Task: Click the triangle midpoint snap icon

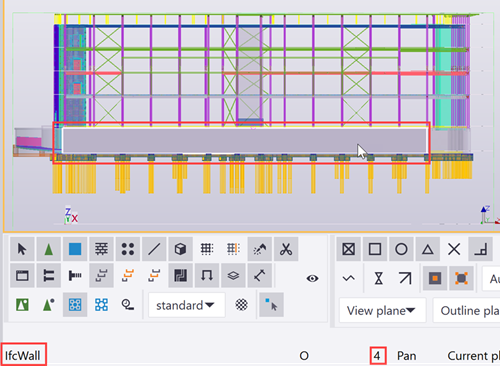Action: point(428,249)
